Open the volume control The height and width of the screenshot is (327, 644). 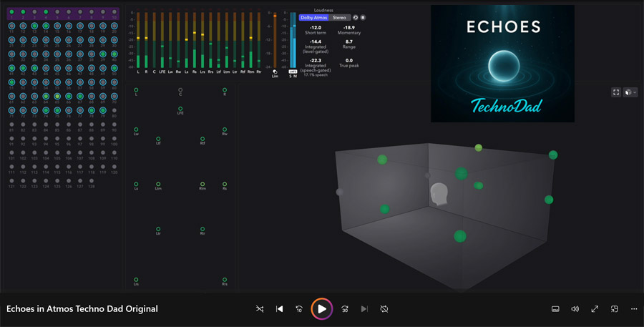(575, 309)
